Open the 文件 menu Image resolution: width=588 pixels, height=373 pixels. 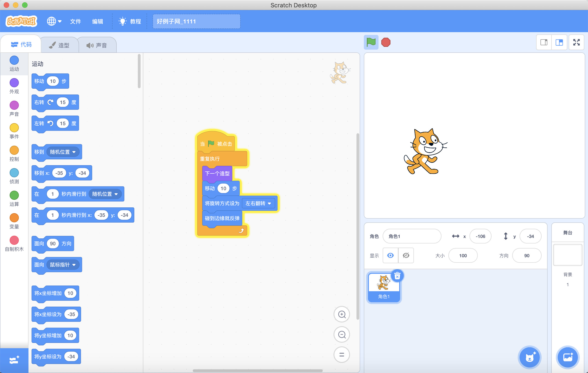click(76, 22)
